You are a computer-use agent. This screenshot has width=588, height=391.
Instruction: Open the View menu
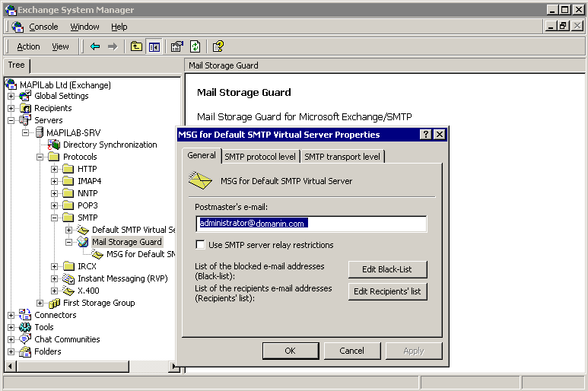pyautogui.click(x=60, y=46)
